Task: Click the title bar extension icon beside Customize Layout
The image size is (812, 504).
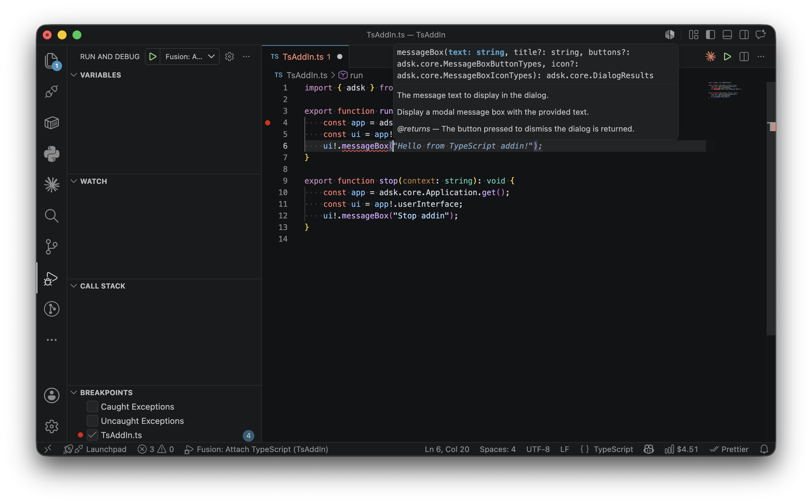Action: tap(669, 35)
